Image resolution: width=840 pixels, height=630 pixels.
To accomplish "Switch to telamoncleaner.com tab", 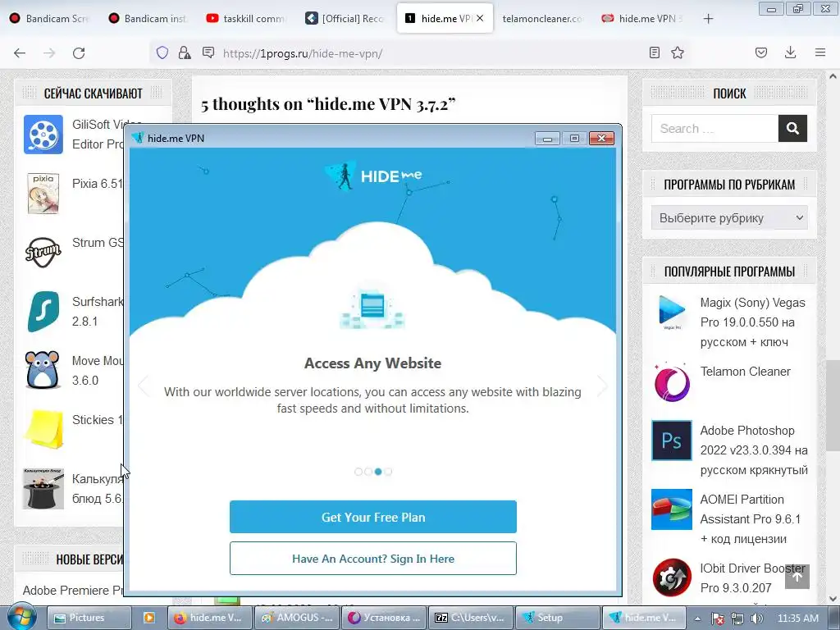I will pyautogui.click(x=542, y=18).
